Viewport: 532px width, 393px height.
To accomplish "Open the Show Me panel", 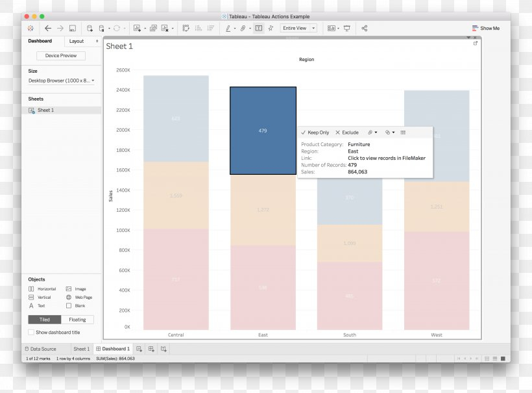I will tap(486, 28).
